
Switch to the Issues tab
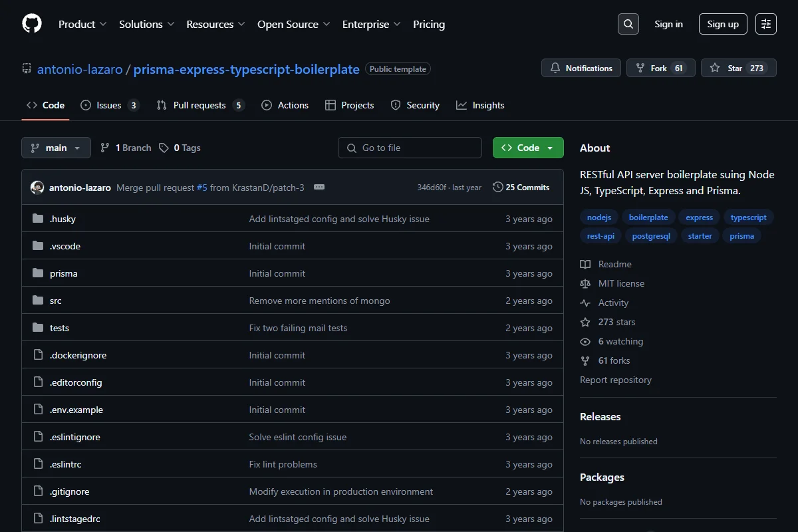[x=110, y=105]
